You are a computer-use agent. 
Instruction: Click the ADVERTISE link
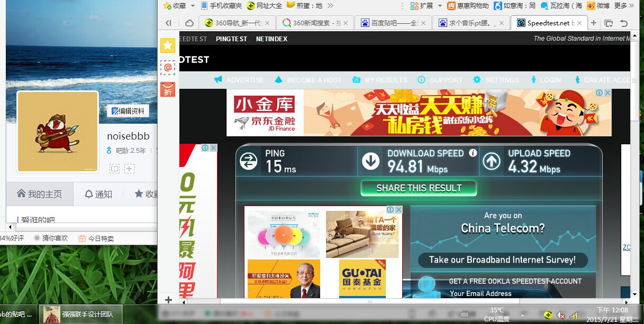tap(239, 80)
